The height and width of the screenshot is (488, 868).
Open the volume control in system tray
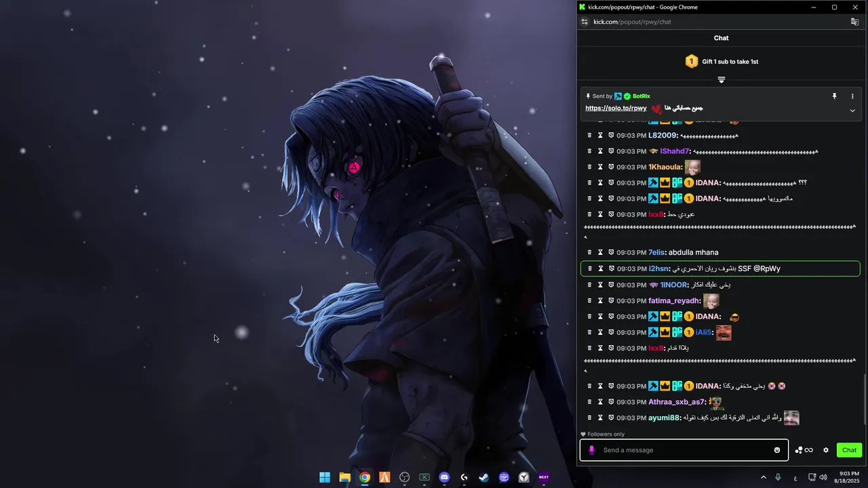coord(823,477)
